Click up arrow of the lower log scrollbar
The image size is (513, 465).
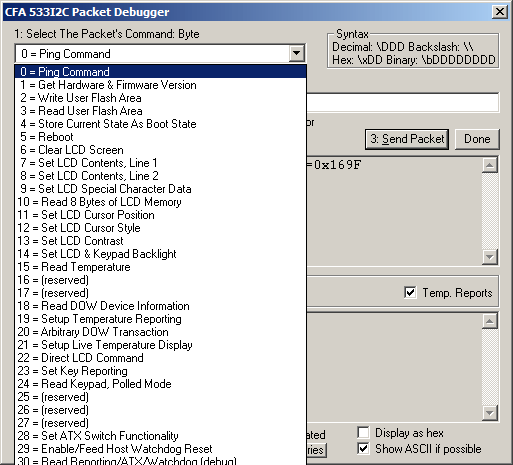tap(490, 321)
